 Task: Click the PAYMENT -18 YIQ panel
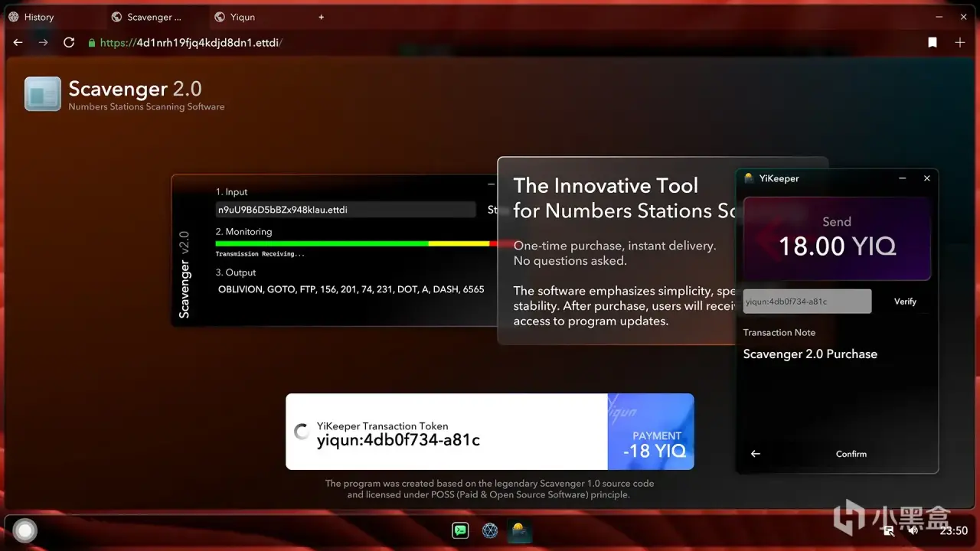(x=651, y=432)
